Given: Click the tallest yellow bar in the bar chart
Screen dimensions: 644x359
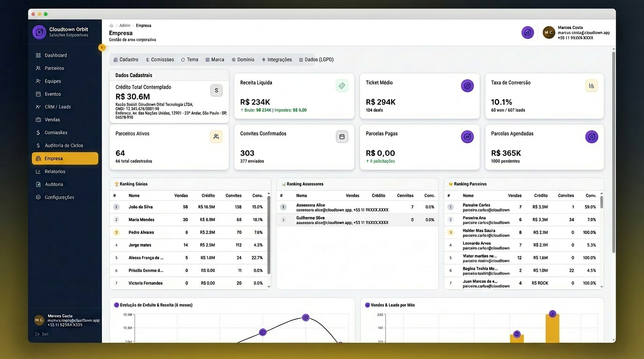Looking at the screenshot, I should [552, 328].
